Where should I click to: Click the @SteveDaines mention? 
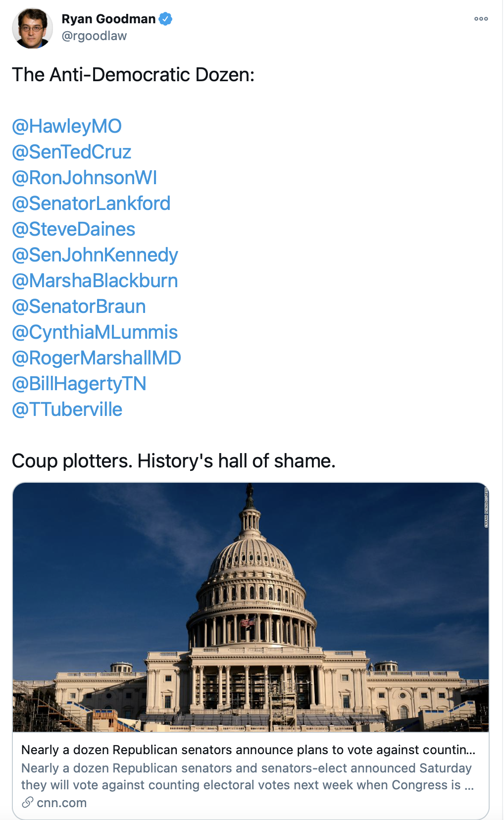tap(74, 229)
